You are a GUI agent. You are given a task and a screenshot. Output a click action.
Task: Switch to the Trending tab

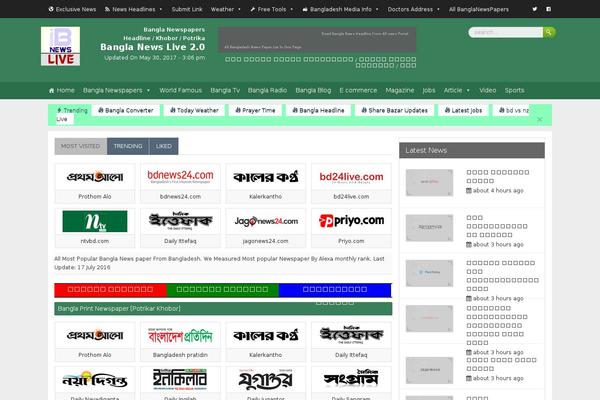pos(128,146)
